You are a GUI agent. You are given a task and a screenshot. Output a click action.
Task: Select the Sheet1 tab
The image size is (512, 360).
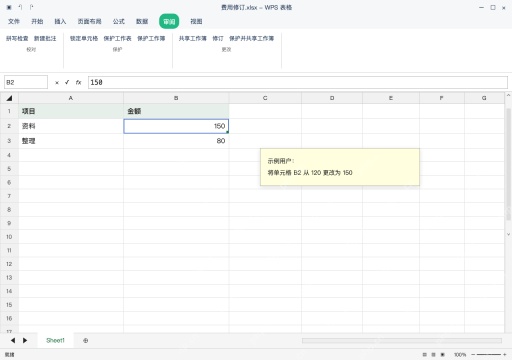click(x=55, y=341)
